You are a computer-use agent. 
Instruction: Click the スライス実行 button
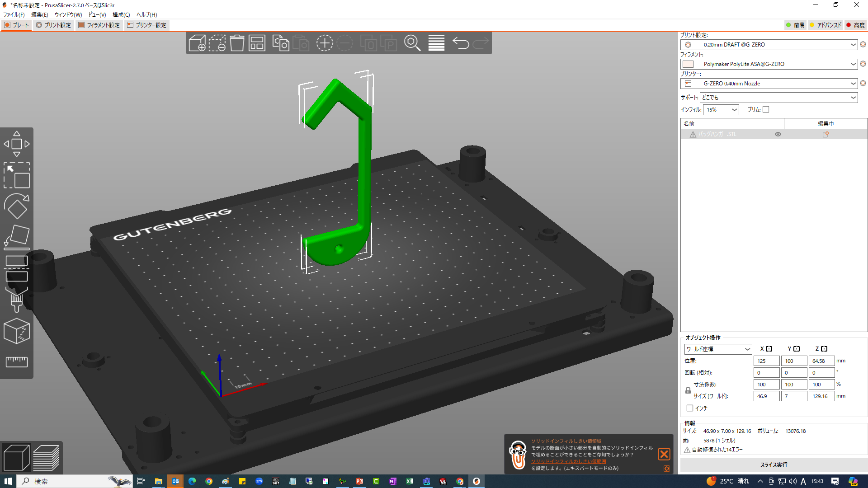(773, 465)
